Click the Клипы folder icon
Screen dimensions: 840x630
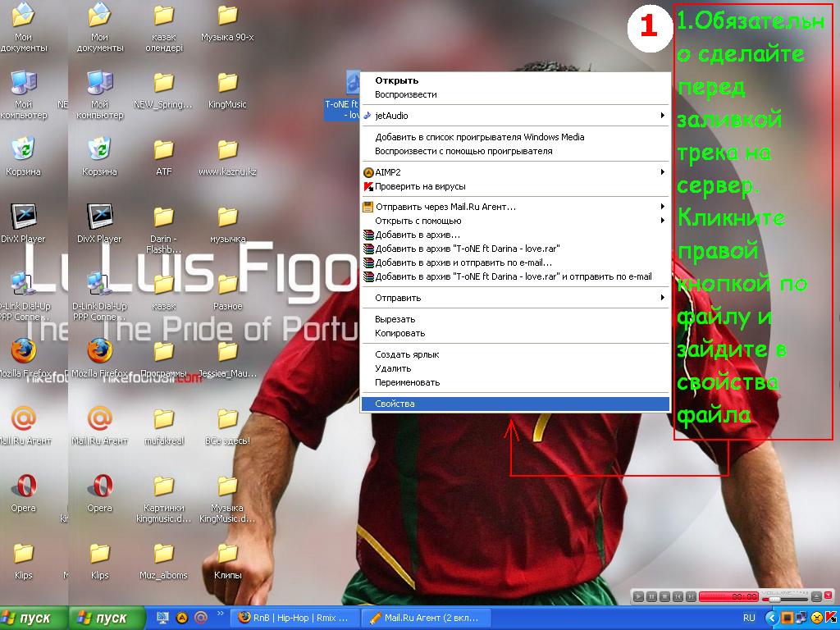tap(227, 554)
